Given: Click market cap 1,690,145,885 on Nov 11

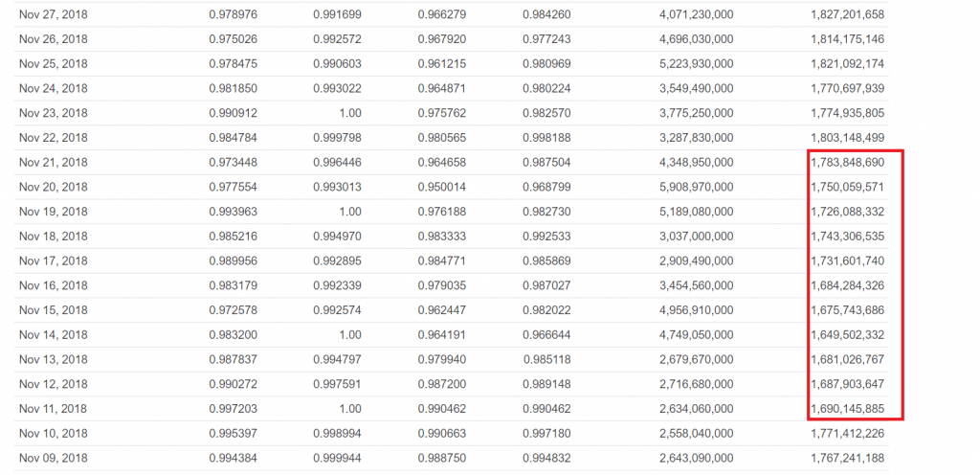Looking at the screenshot, I should pos(848,409).
